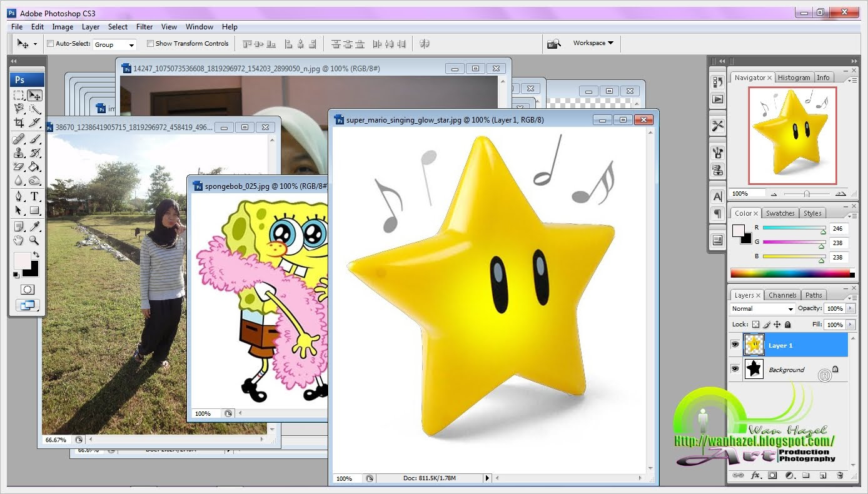The image size is (868, 494).
Task: Open Fill slider arrow
Action: click(x=849, y=325)
